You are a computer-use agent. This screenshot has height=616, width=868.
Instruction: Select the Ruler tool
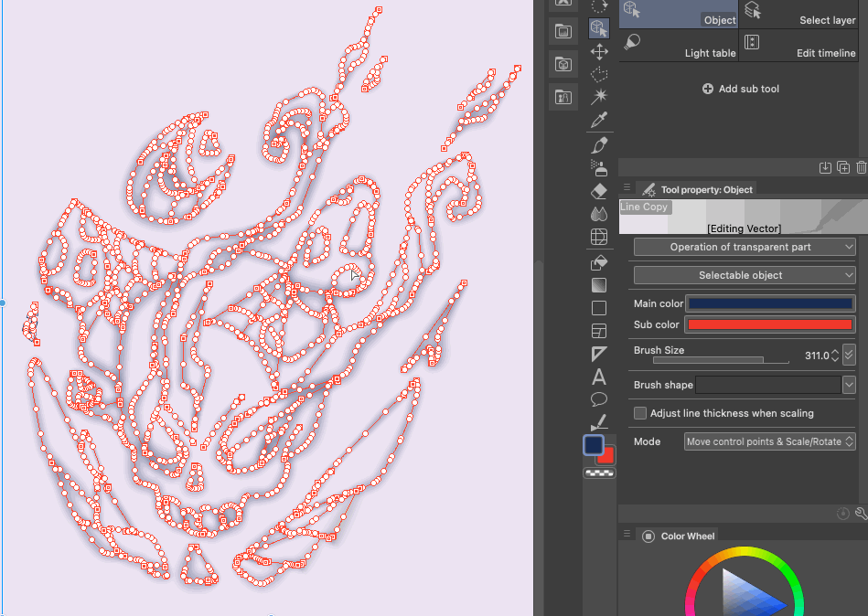599,354
